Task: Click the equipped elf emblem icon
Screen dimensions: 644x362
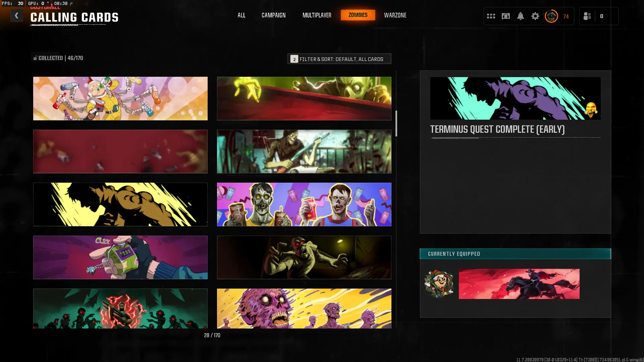Action: click(439, 284)
